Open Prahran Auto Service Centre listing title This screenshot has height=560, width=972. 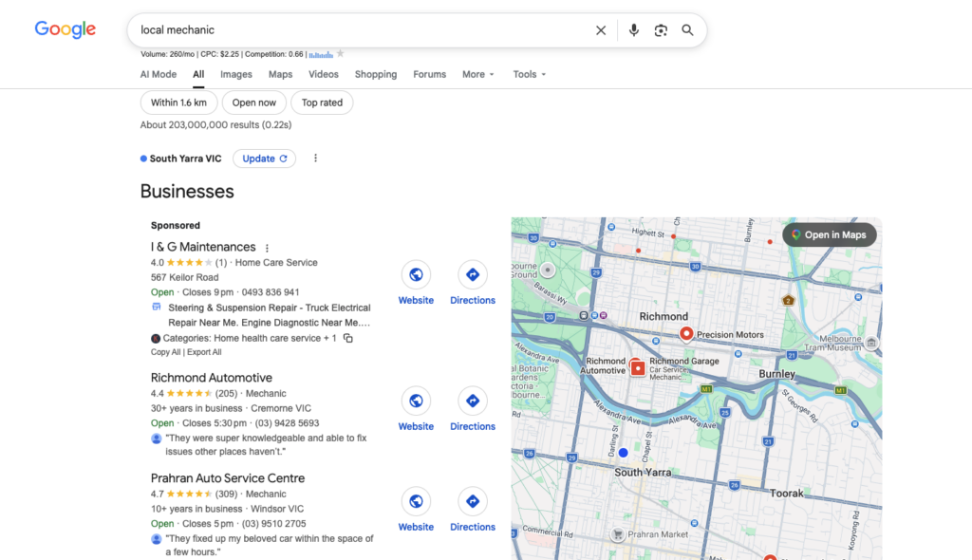pos(228,478)
